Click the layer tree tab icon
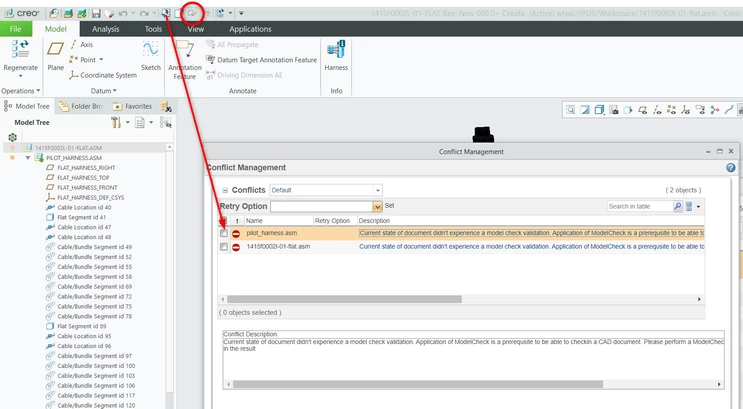The height and width of the screenshot is (409, 743). (x=166, y=107)
